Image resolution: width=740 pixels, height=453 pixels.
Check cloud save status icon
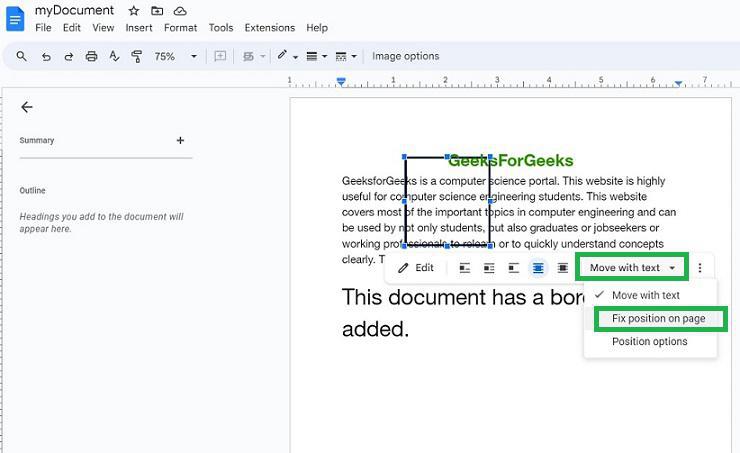click(180, 10)
